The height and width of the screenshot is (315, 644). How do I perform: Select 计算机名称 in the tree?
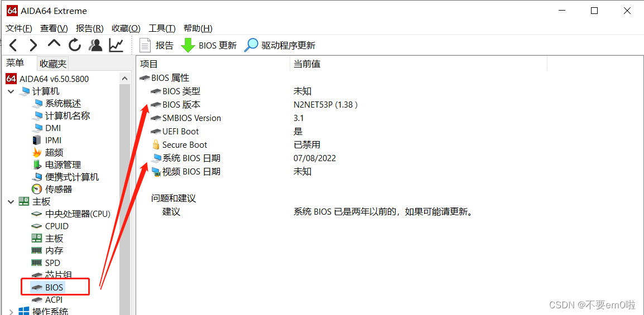tap(61, 115)
